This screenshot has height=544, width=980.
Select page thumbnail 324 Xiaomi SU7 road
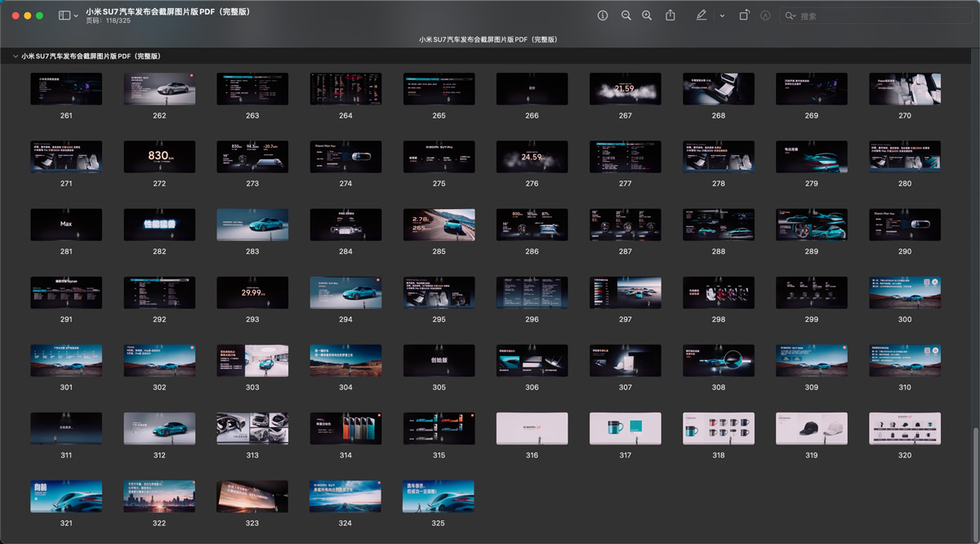click(345, 496)
